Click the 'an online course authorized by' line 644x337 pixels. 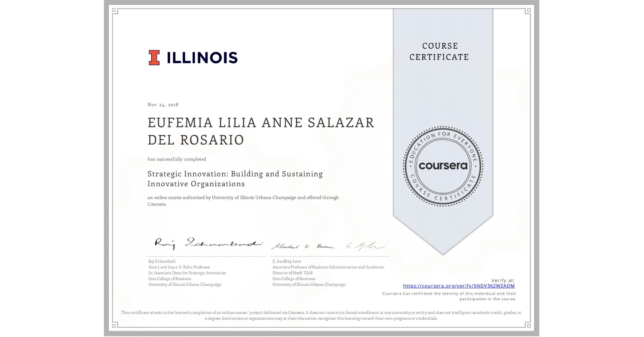(243, 198)
